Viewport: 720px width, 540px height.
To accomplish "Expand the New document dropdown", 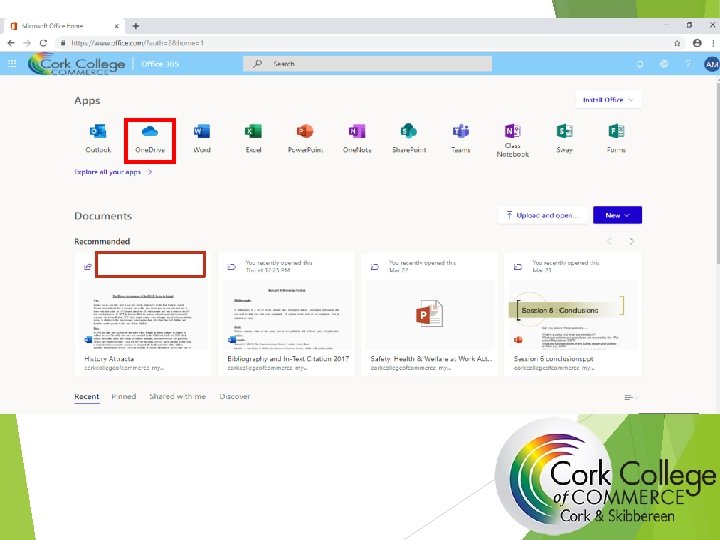I will coord(617,215).
